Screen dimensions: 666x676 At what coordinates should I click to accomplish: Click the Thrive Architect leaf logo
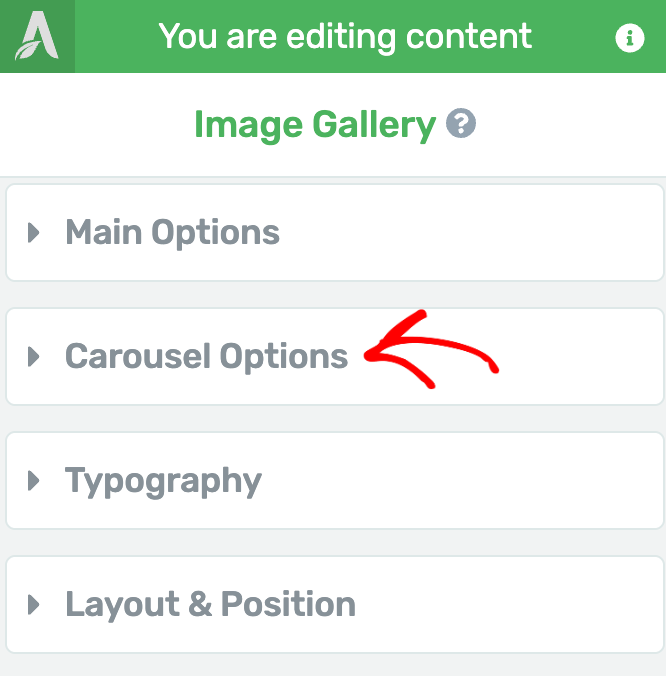tap(37, 36)
